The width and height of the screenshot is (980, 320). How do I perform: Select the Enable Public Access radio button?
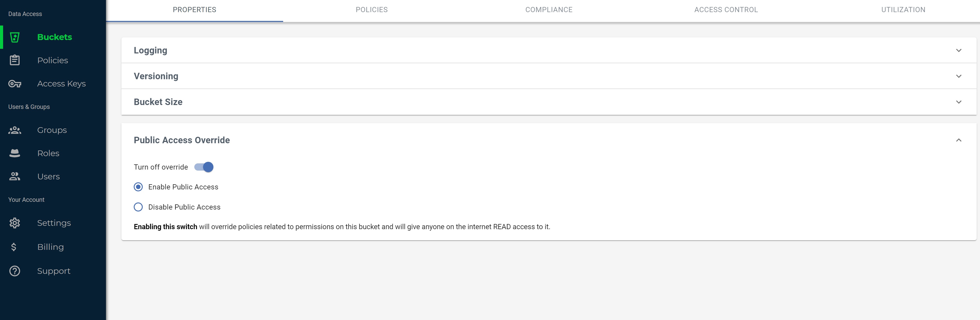[138, 187]
